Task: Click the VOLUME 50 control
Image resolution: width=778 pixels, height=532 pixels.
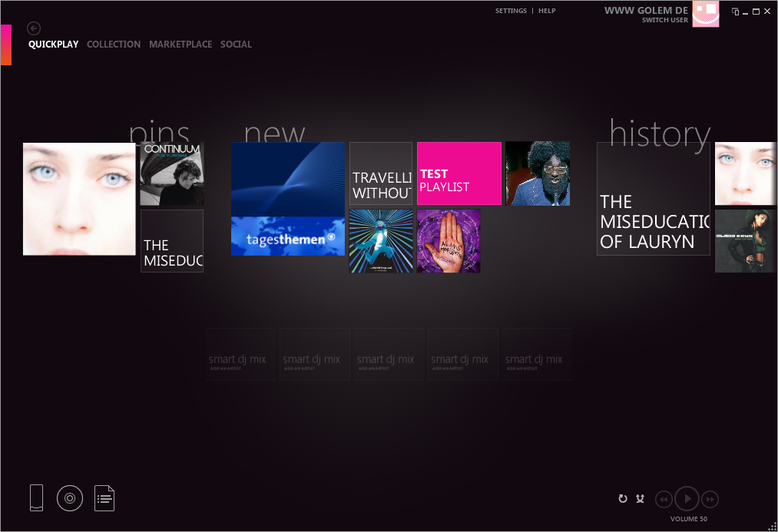Action: tap(687, 518)
